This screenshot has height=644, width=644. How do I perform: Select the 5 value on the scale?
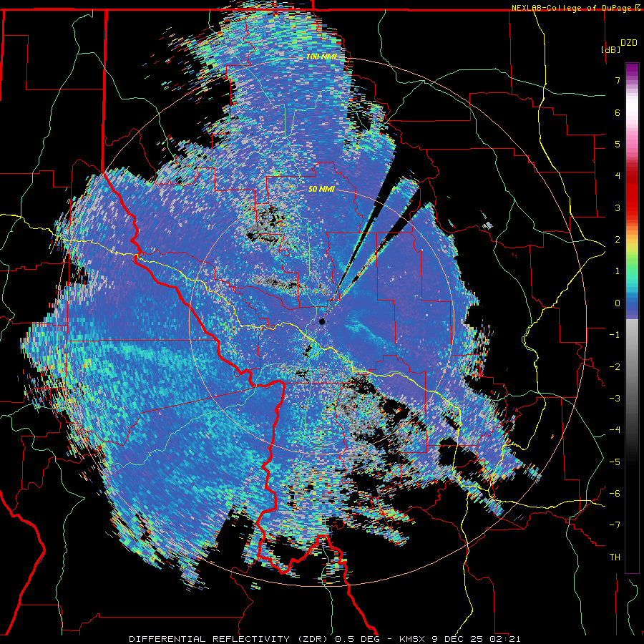[618, 144]
